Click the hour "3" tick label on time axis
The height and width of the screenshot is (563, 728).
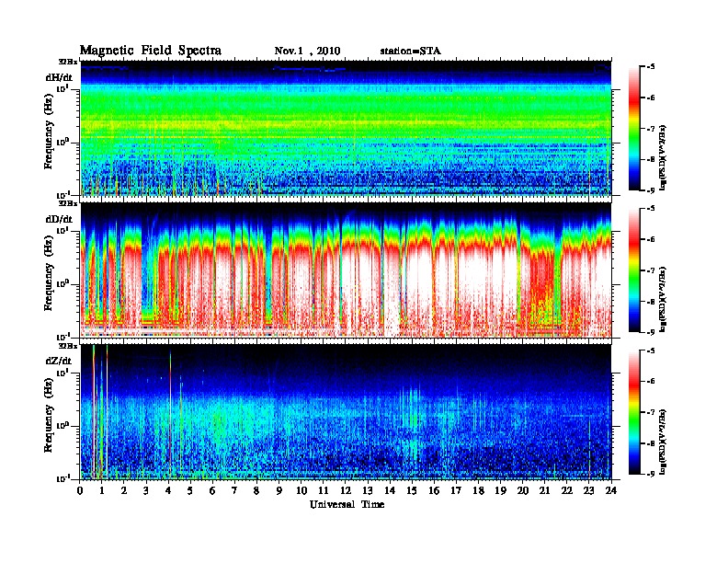click(146, 490)
